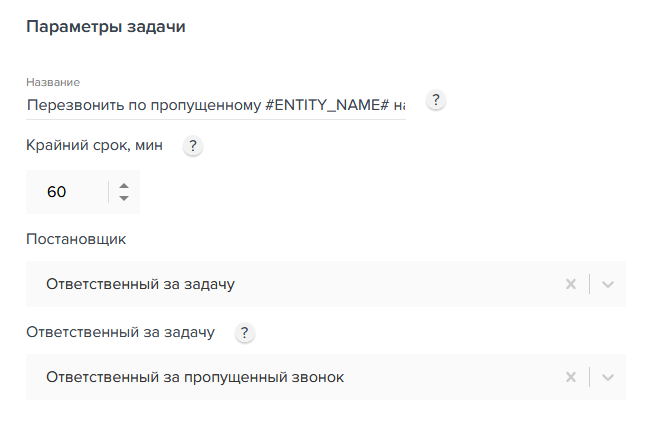Click the Постановщик field's selected value text
The width and height of the screenshot is (656, 429).
[x=140, y=284]
